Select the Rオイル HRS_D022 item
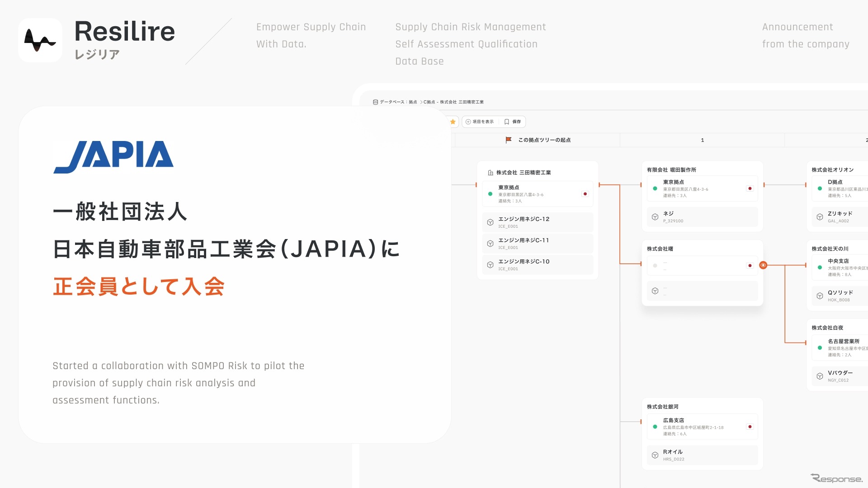 tap(702, 455)
